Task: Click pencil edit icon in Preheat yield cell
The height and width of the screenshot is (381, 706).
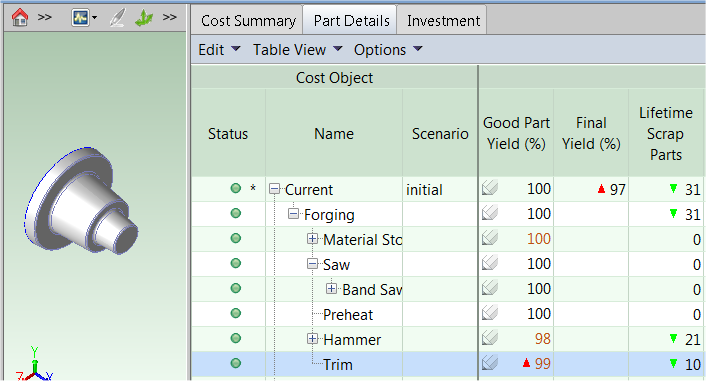Action: point(489,313)
